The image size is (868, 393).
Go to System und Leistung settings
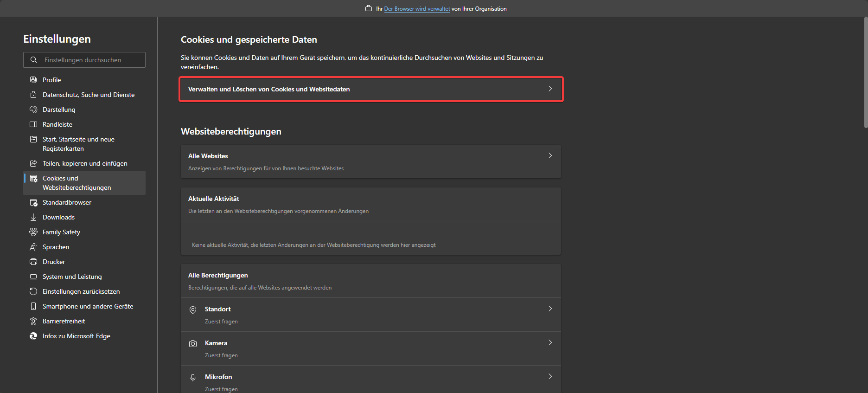[72, 277]
